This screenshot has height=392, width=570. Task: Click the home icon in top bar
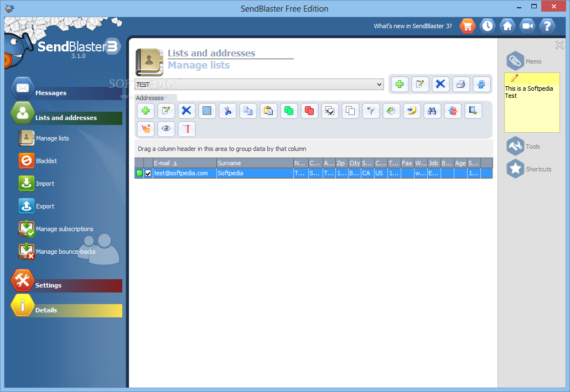(x=507, y=26)
